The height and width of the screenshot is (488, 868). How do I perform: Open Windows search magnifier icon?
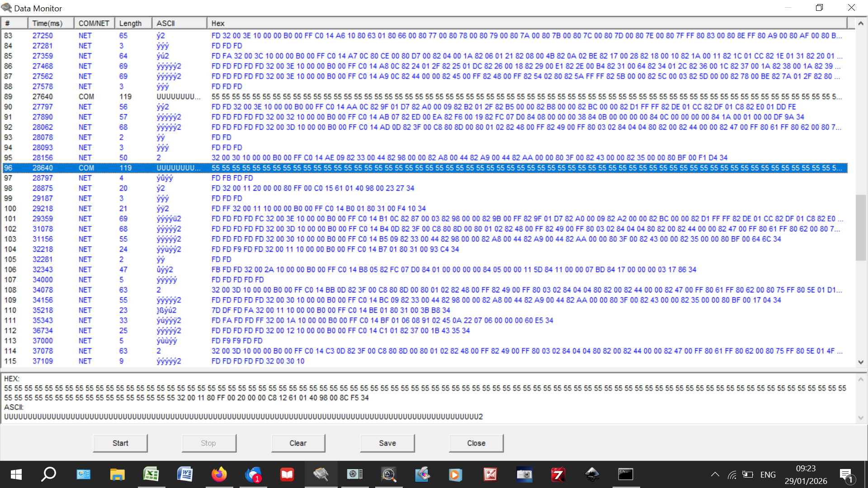[x=49, y=474]
